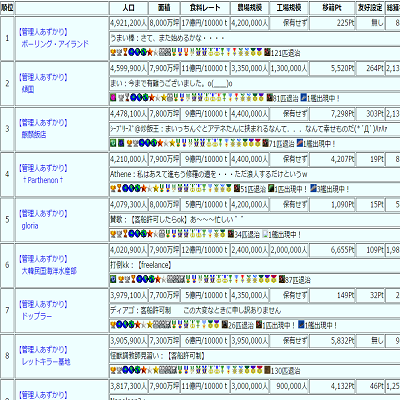Click the monster icon beside 87匹退治
This screenshot has width=400, height=400.
click(282, 279)
